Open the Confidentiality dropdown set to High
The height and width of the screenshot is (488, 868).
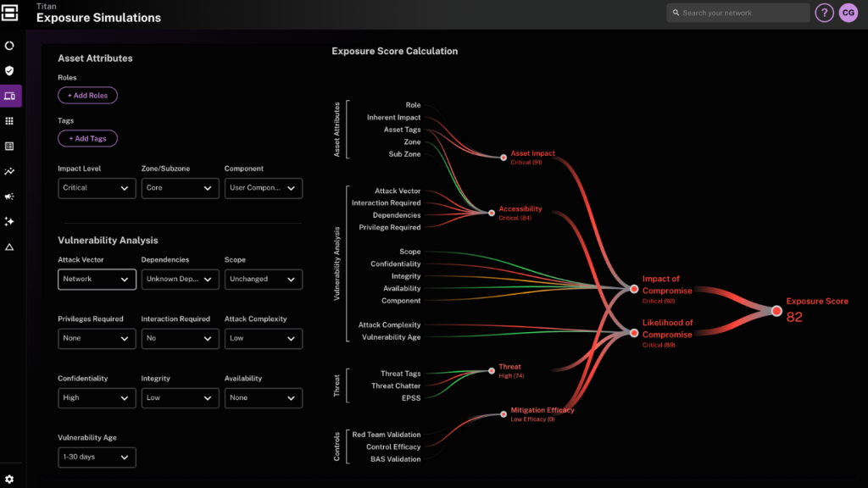tap(97, 397)
